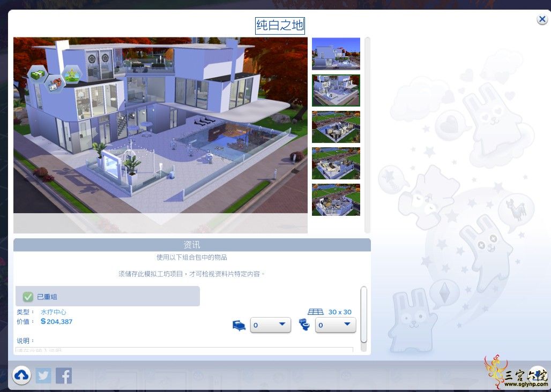The image size is (551, 392).
Task: Click the 已重组 status label
Action: tap(47, 297)
